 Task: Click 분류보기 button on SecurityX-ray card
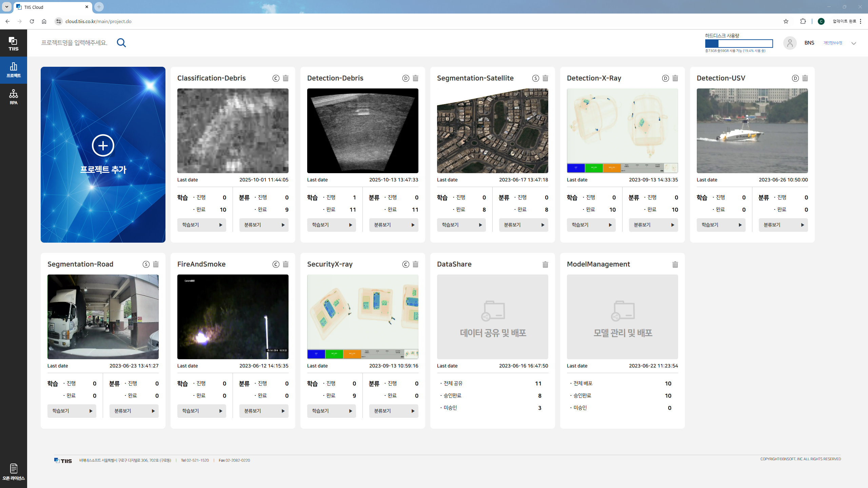pyautogui.click(x=393, y=411)
